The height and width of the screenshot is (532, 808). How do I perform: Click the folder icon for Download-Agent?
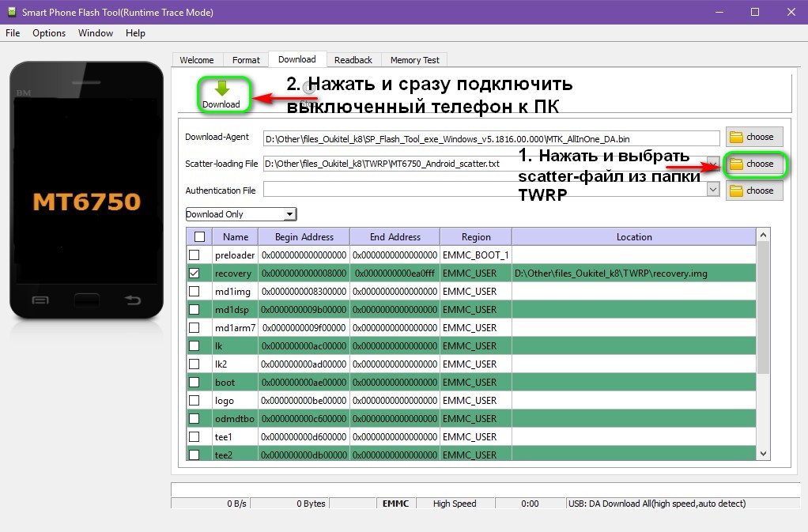pos(736,138)
